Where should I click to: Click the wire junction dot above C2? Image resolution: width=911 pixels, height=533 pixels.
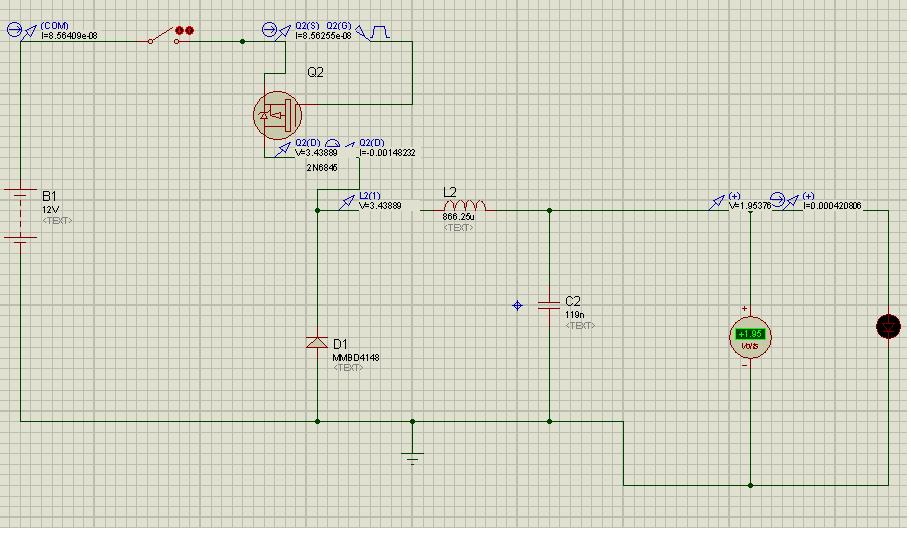pos(549,210)
